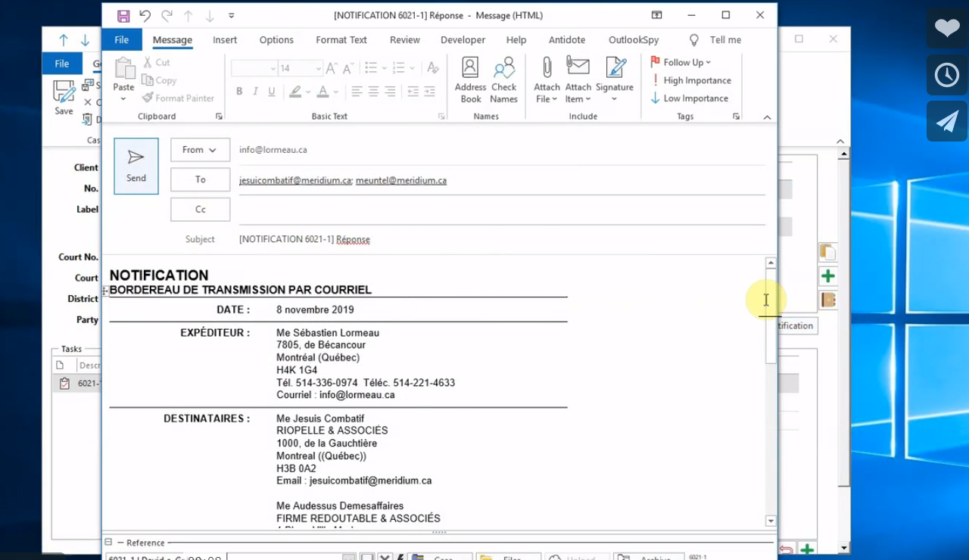
Task: Undo the last action in the message
Action: pyautogui.click(x=145, y=16)
